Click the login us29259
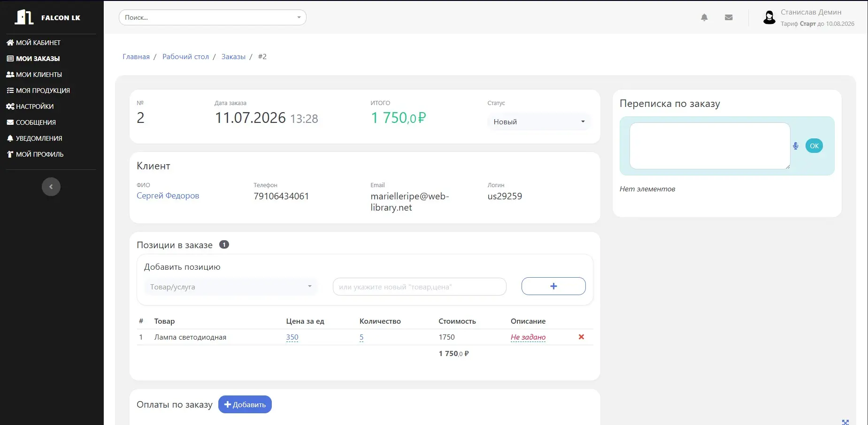 [x=505, y=196]
